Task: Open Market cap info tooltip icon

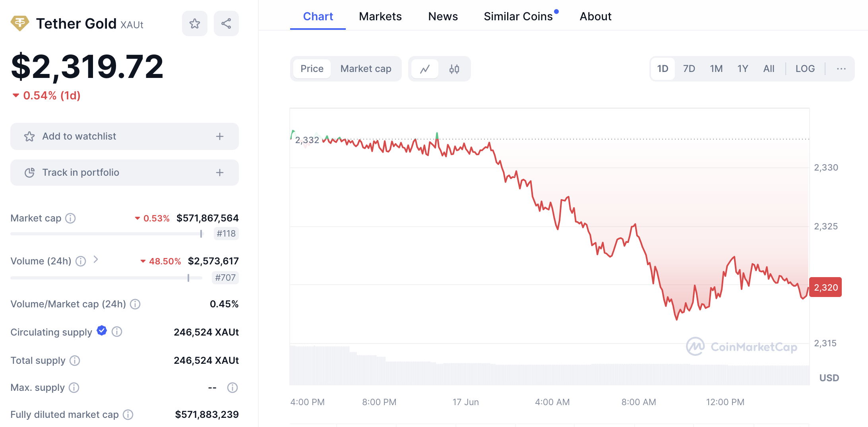Action: click(x=70, y=218)
